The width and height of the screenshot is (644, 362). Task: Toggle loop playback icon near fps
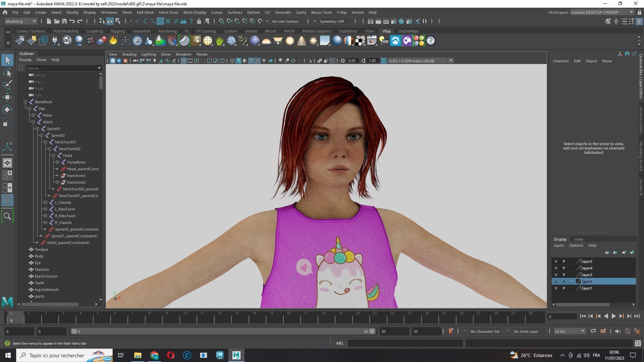coord(593,331)
